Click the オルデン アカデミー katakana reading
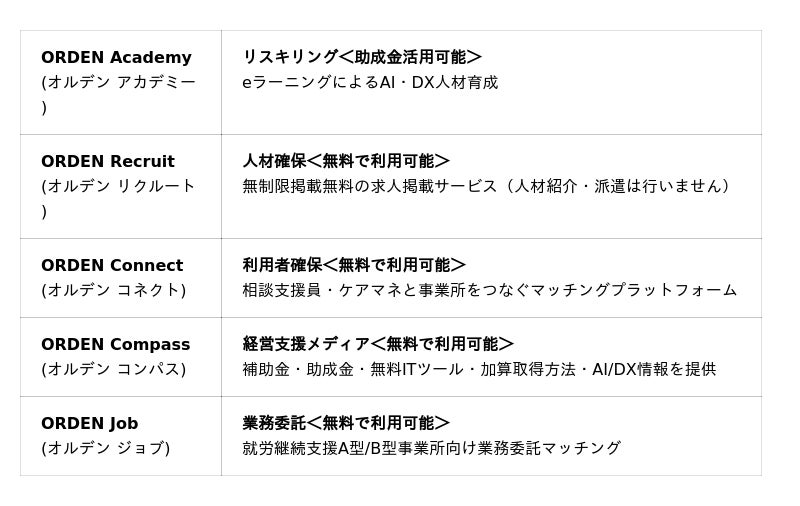Viewport: 800px width, 506px height. click(118, 83)
